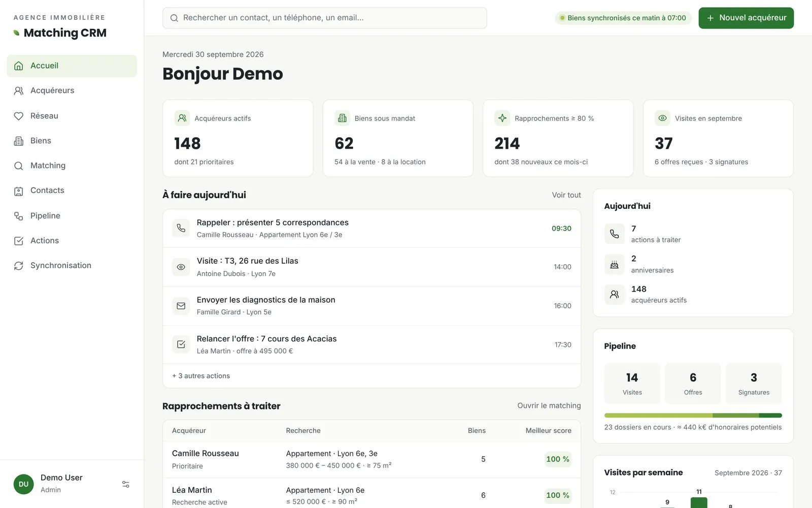Click the eye icon on Visite T3 task
The height and width of the screenshot is (508, 812).
pos(181,267)
